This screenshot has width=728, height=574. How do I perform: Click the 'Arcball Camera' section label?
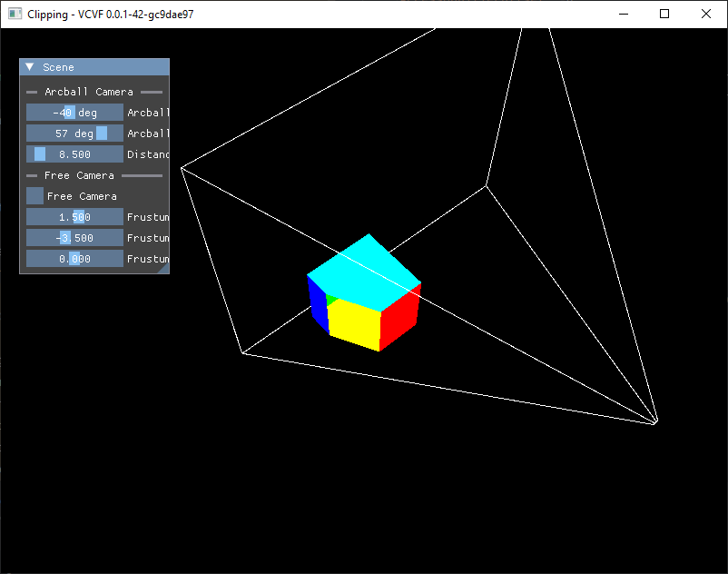click(x=89, y=92)
